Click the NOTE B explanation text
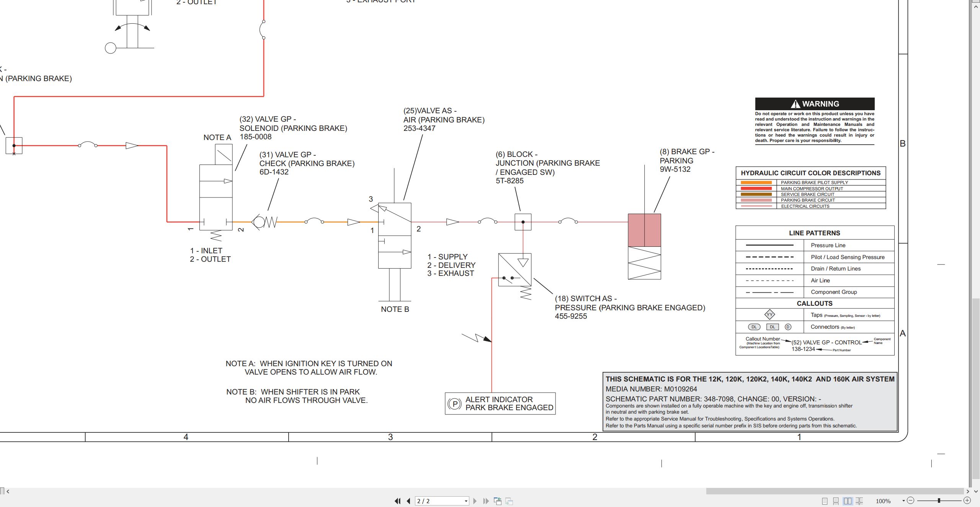980x507 pixels. click(297, 396)
